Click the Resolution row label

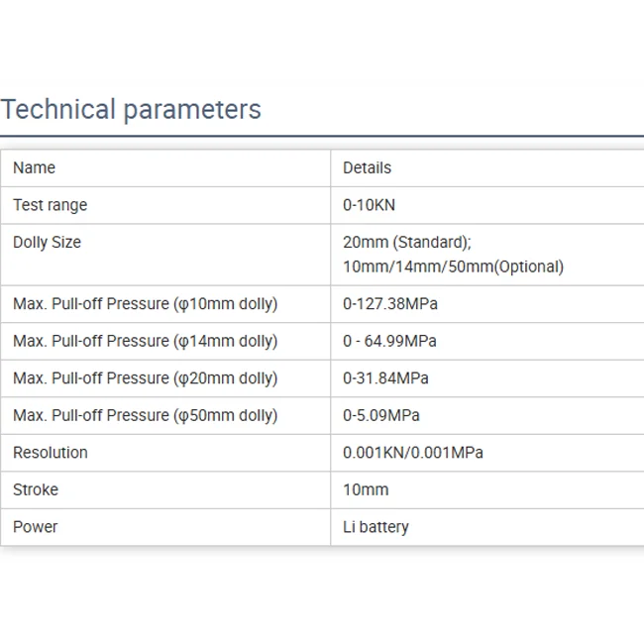click(x=50, y=453)
